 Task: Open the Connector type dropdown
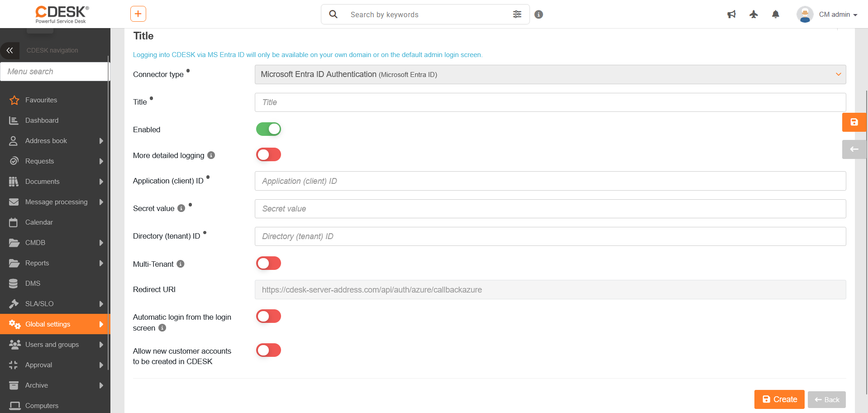[x=550, y=74]
